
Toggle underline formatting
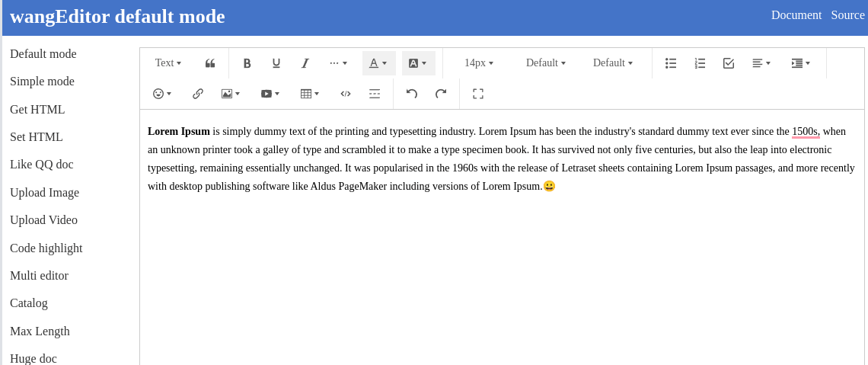coord(276,63)
